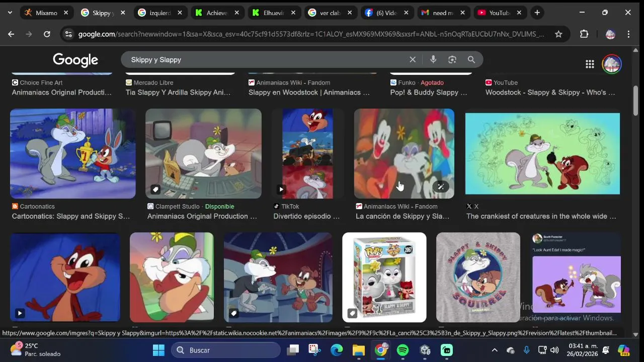Open the Scott Forester tweet image
The height and width of the screenshot is (362, 644).
point(576,277)
